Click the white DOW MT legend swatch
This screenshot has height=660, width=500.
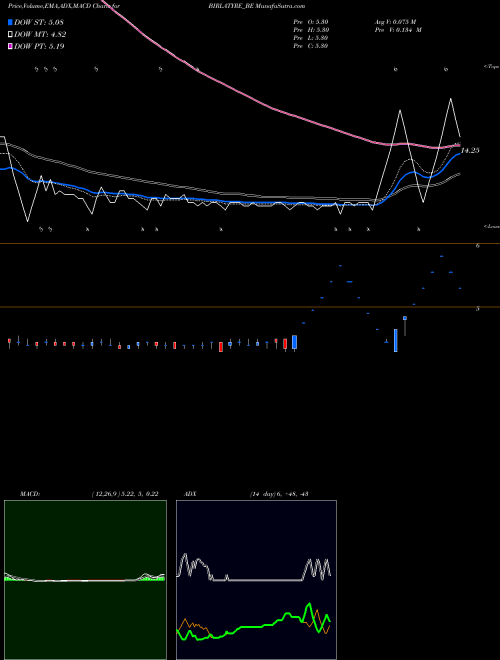(x=11, y=34)
